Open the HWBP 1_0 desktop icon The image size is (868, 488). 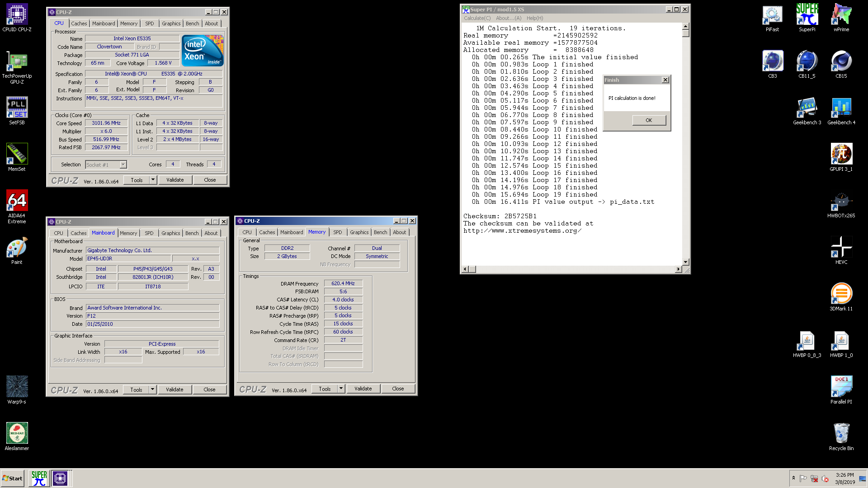point(841,343)
